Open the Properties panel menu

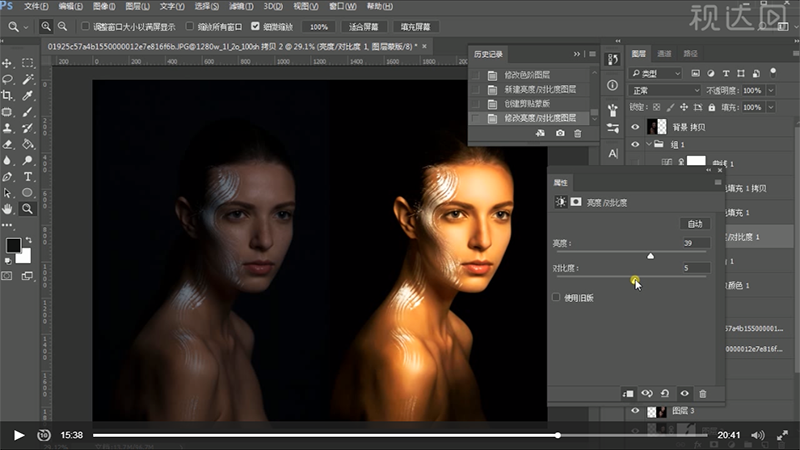718,182
